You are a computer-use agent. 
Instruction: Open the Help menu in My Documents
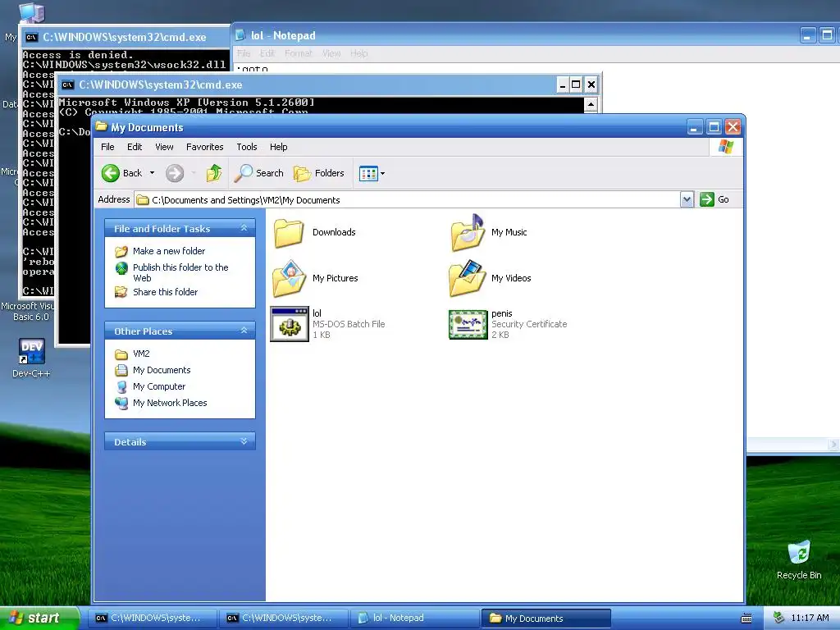[279, 147]
